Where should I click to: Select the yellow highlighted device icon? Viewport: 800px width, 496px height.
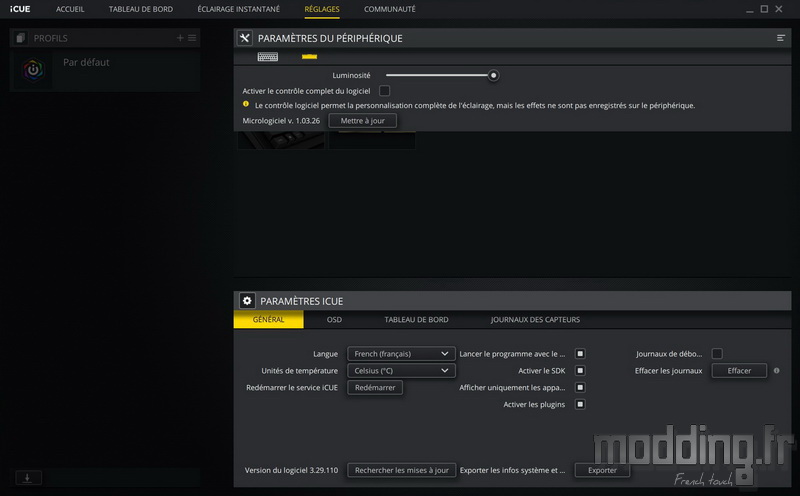[309, 57]
